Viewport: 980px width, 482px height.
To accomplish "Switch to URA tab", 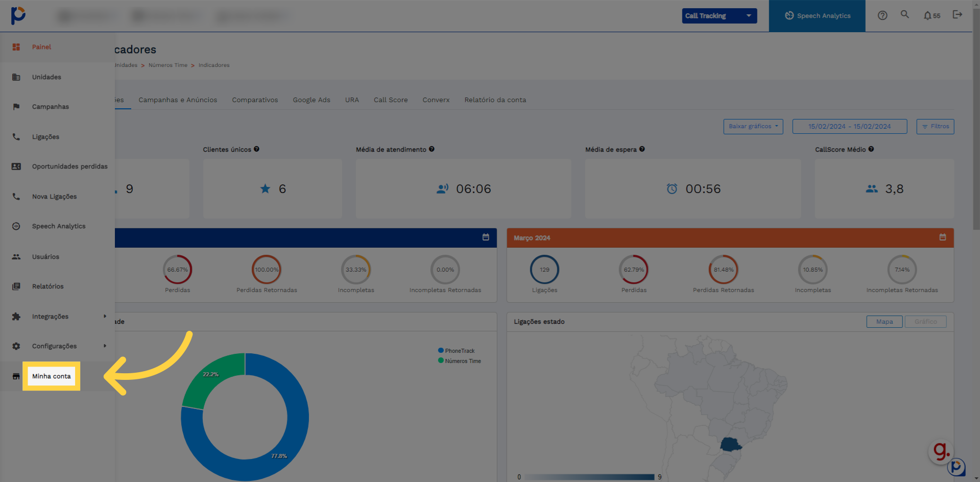I will (352, 100).
